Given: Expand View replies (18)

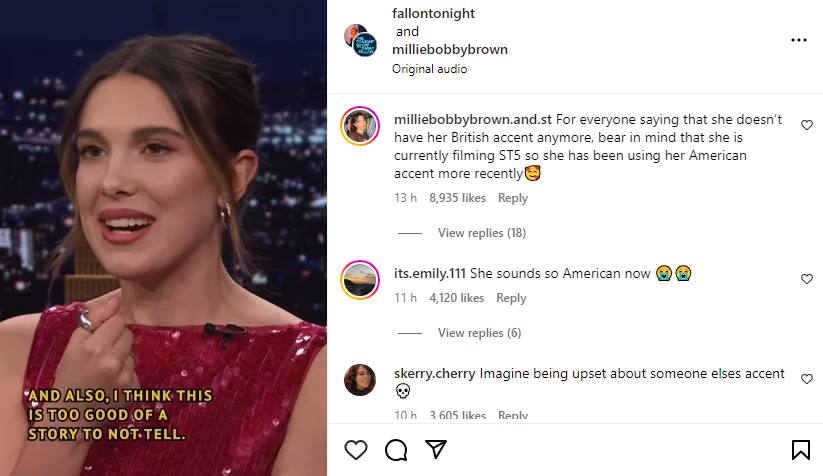Looking at the screenshot, I should click(481, 233).
